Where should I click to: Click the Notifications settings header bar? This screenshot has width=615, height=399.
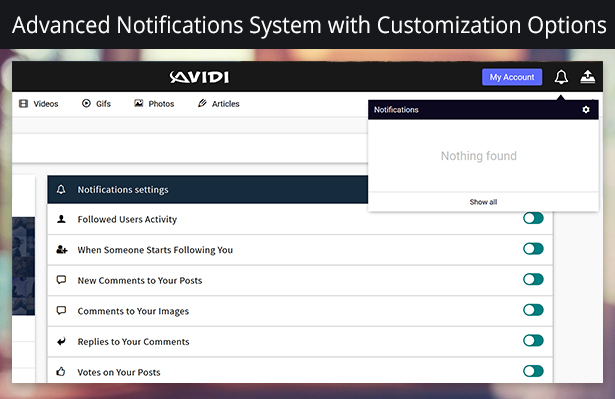(x=208, y=189)
